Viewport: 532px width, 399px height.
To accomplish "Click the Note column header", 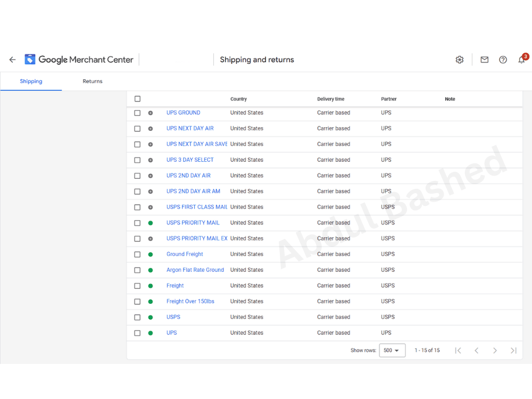I will 450,99.
